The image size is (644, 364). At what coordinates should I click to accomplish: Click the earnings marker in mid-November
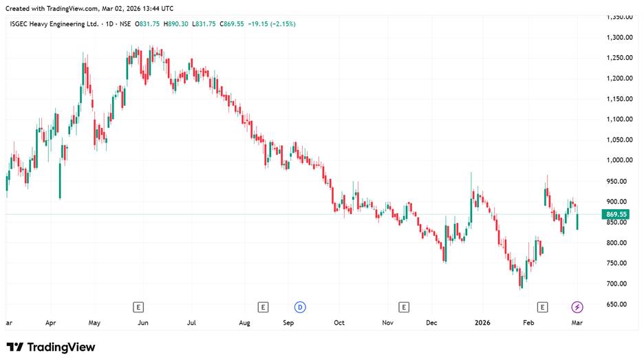pos(404,306)
